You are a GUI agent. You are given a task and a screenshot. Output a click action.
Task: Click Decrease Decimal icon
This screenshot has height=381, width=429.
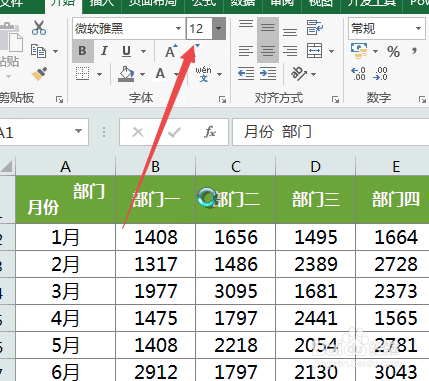point(380,74)
